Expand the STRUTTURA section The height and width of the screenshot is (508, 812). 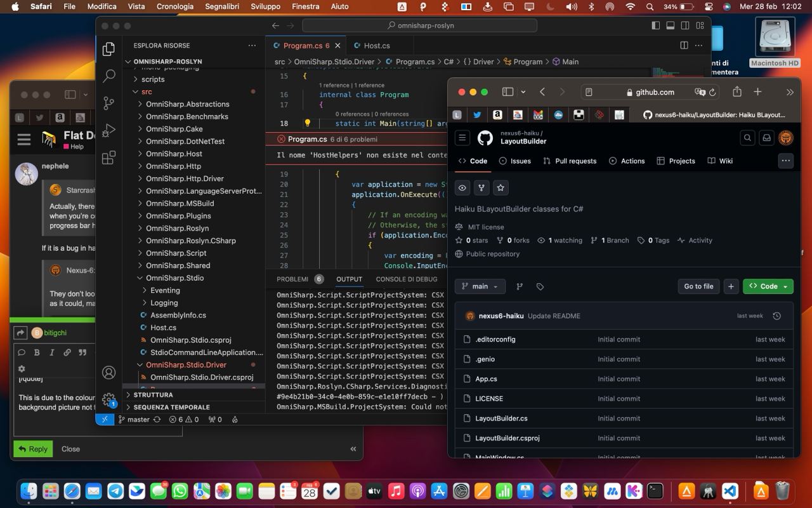coord(153,395)
